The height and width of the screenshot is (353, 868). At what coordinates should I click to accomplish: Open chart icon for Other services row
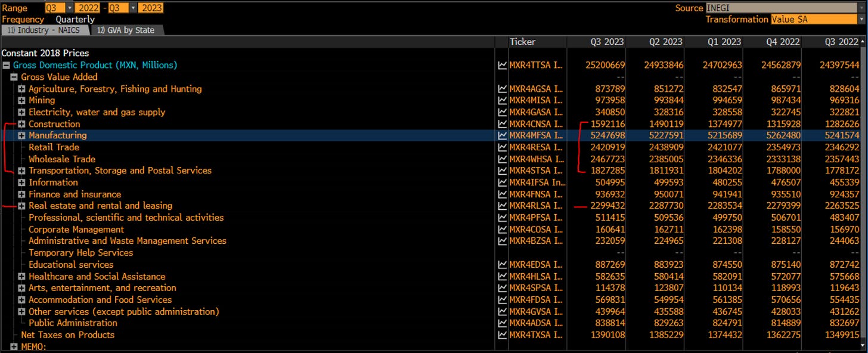coord(502,311)
